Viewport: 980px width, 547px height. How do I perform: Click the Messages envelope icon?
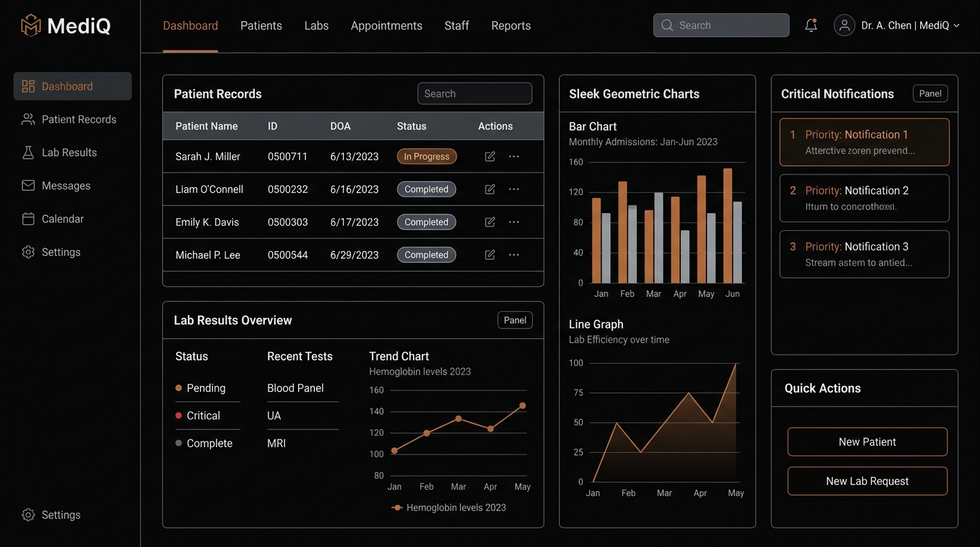coord(28,186)
